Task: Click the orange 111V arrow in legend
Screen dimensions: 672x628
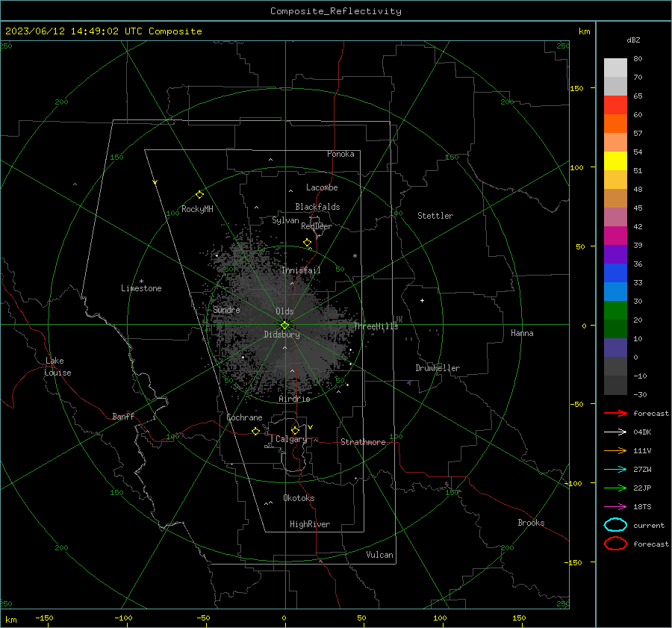Action: pyautogui.click(x=615, y=450)
